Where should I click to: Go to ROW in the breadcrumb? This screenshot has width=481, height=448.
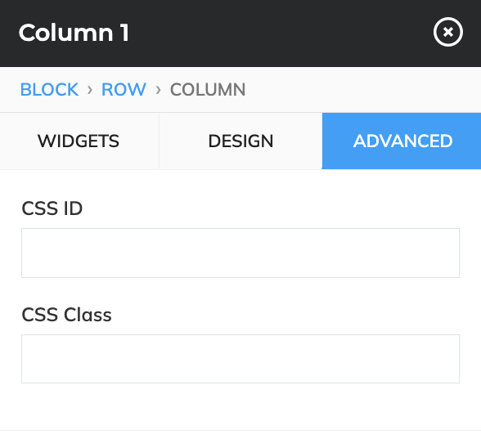(x=124, y=90)
